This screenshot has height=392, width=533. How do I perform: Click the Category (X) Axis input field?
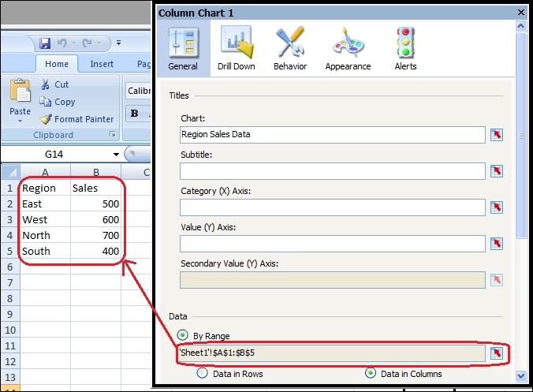pyautogui.click(x=332, y=207)
